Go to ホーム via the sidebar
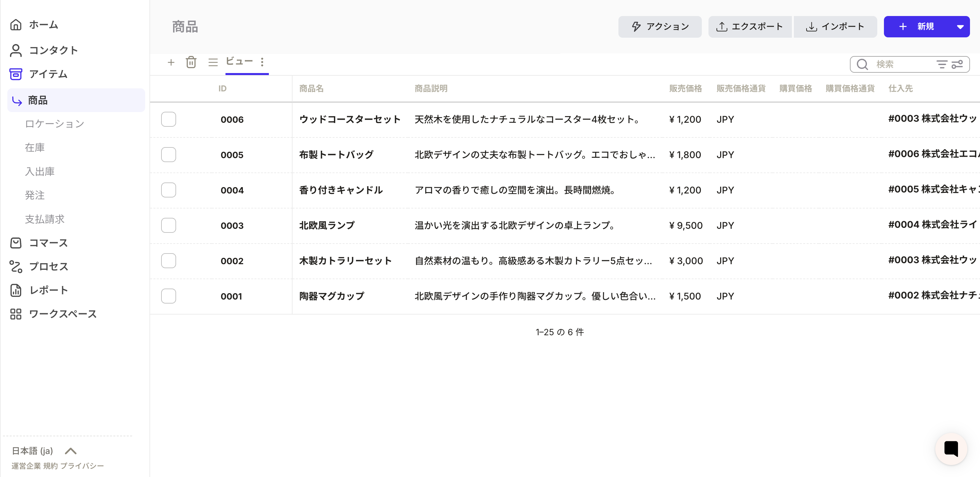980x477 pixels. (x=43, y=25)
